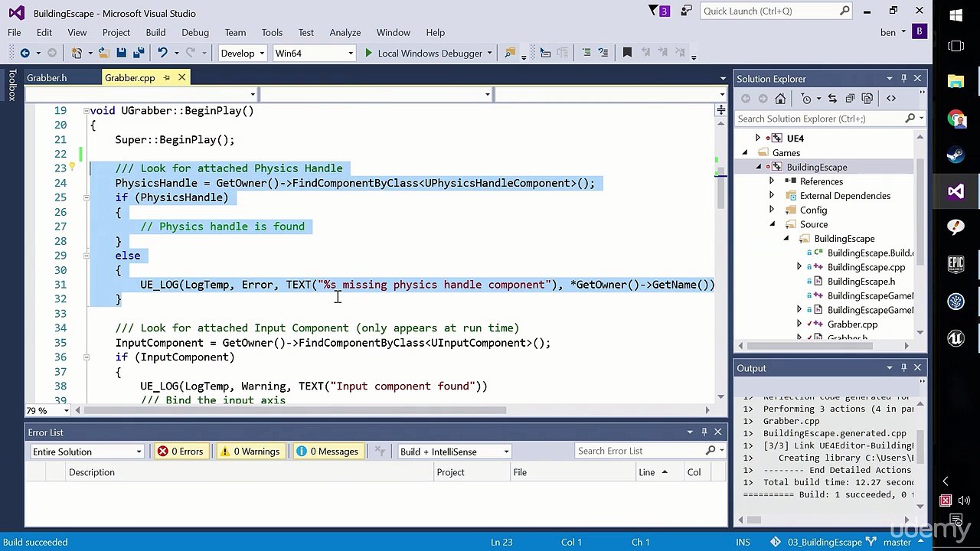This screenshot has height=551, width=980.
Task: Open the Build menu
Action: pos(155,32)
